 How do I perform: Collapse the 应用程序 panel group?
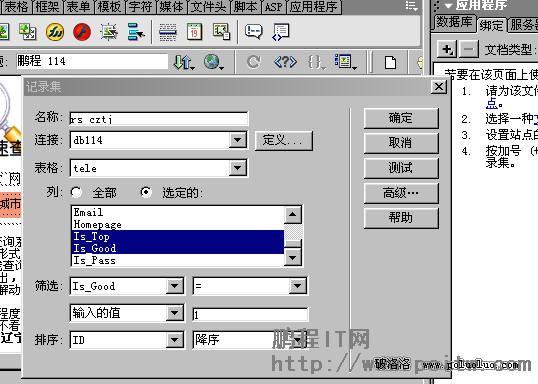448,5
